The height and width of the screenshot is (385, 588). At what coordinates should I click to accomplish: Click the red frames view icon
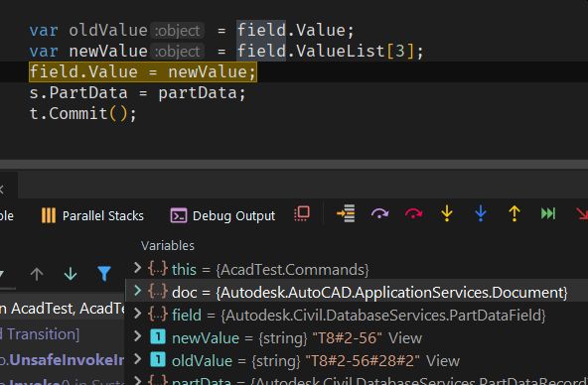tap(302, 214)
